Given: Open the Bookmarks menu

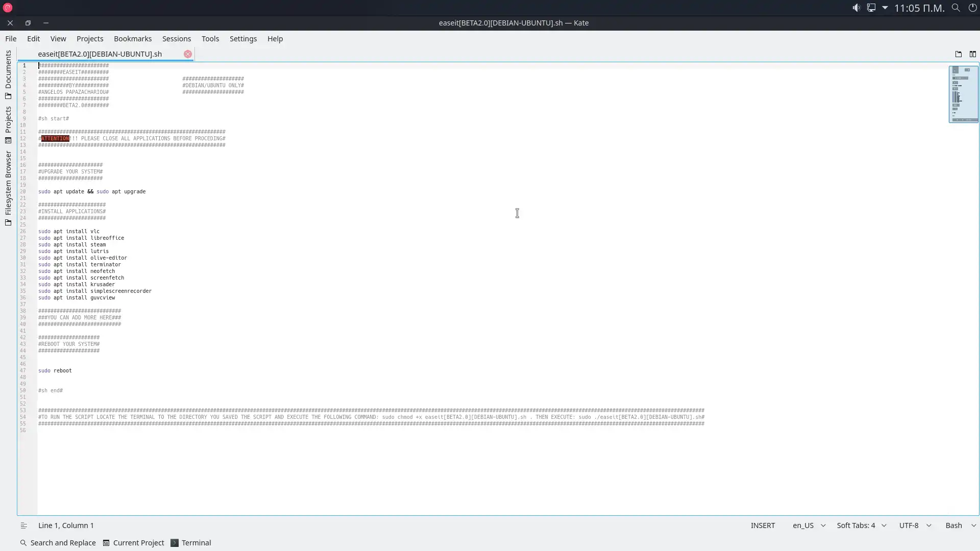Looking at the screenshot, I should pyautogui.click(x=133, y=39).
